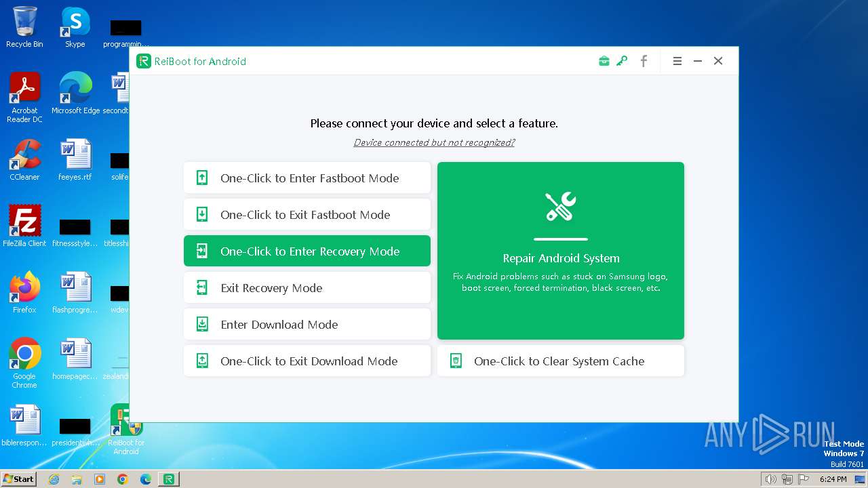This screenshot has height=488, width=868.
Task: Click the Enter Fastboot Mode phone icon
Action: click(202, 178)
